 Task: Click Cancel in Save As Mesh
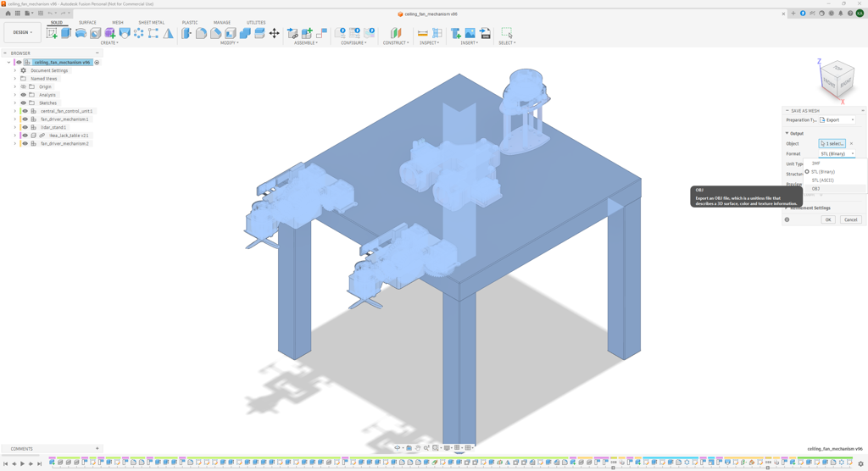pos(850,219)
